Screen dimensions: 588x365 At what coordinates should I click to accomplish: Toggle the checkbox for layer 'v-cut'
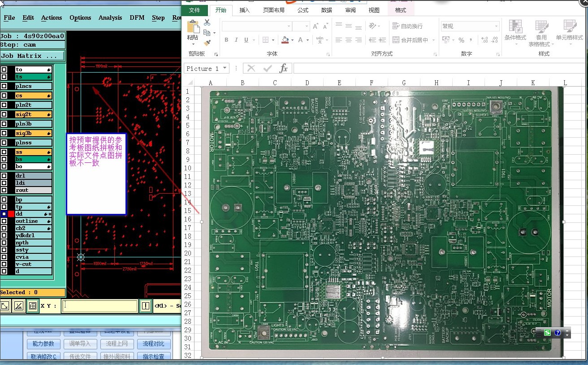4,264
